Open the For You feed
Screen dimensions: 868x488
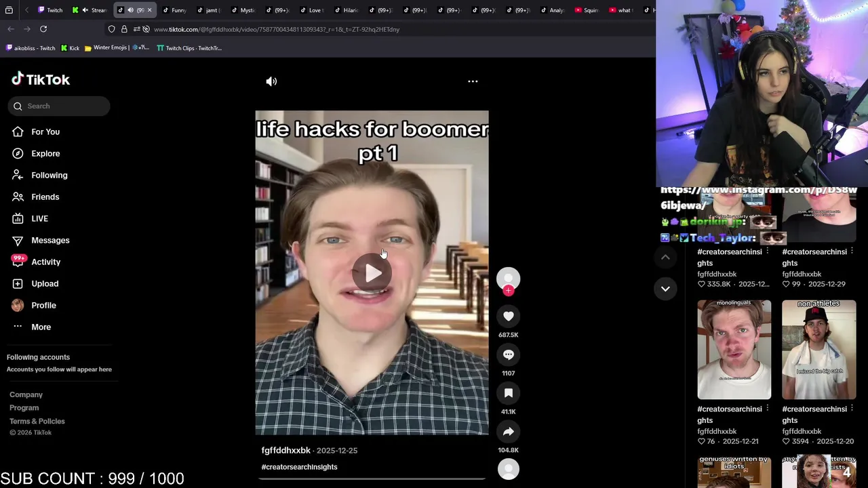(x=45, y=131)
